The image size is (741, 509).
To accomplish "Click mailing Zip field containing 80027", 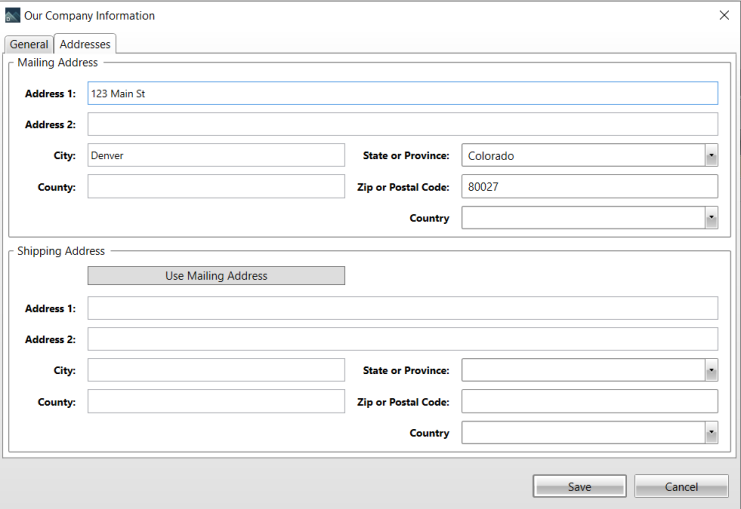I will coord(590,187).
